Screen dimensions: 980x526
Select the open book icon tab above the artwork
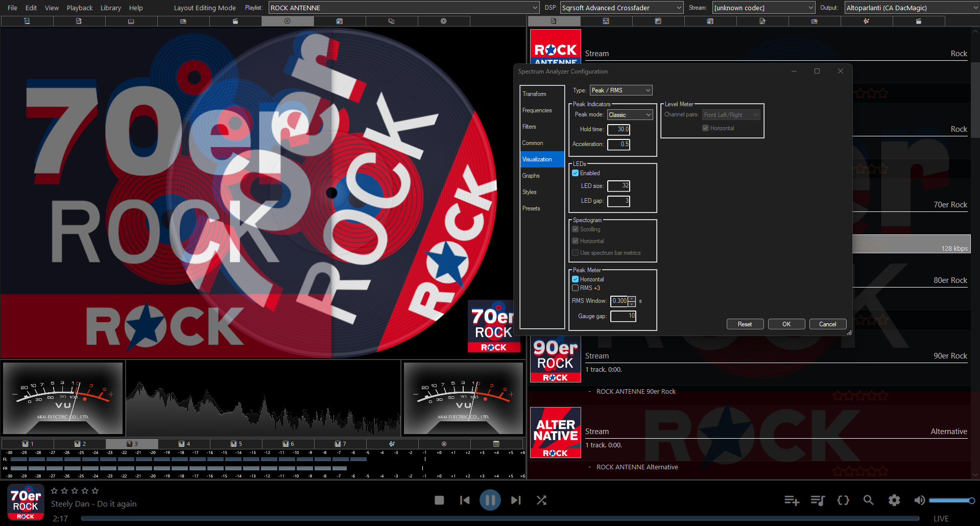pos(131,21)
